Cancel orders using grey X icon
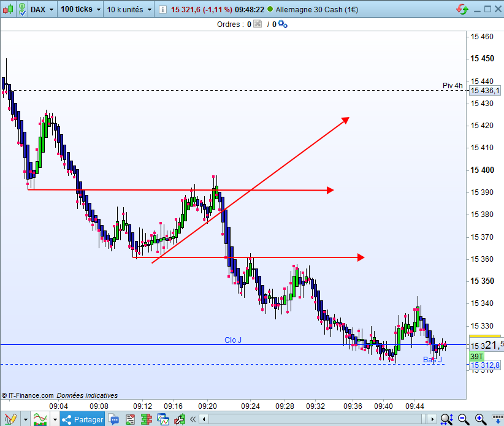504x426 pixels. [258, 24]
